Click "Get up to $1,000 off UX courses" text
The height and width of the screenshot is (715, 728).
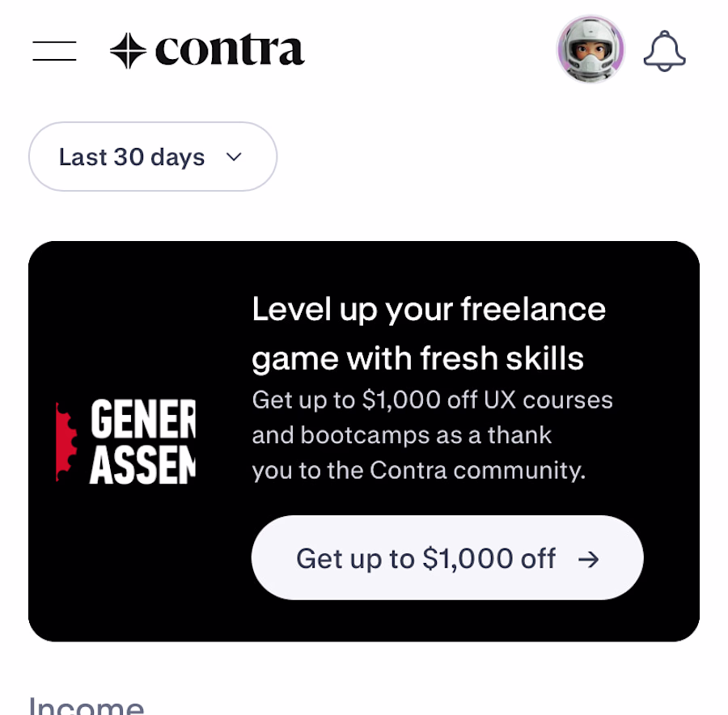click(432, 400)
